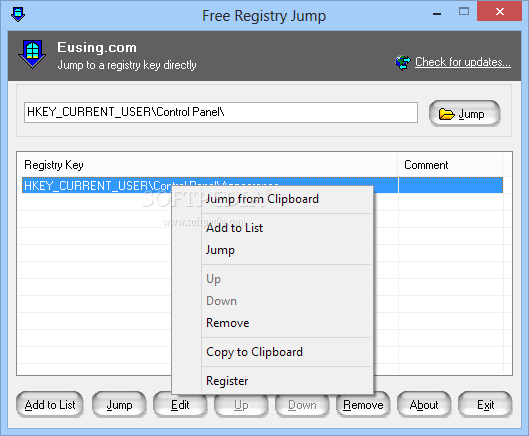Select Add to List in context menu
529x436 pixels.
point(234,228)
